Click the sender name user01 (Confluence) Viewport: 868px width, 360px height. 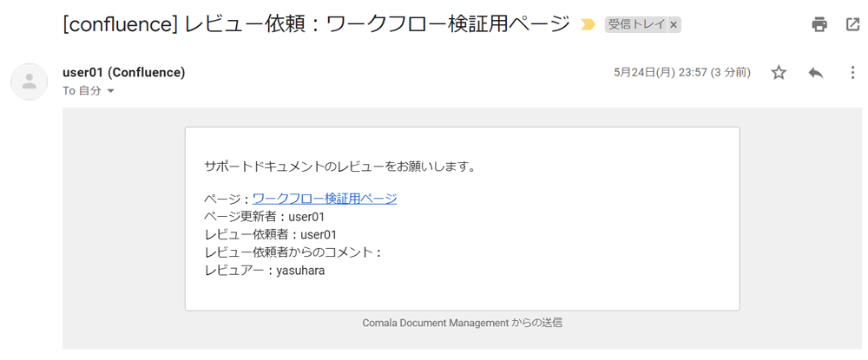[x=124, y=73]
